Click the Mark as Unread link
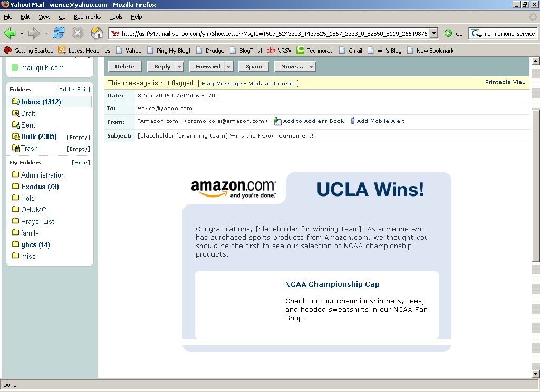 point(272,83)
